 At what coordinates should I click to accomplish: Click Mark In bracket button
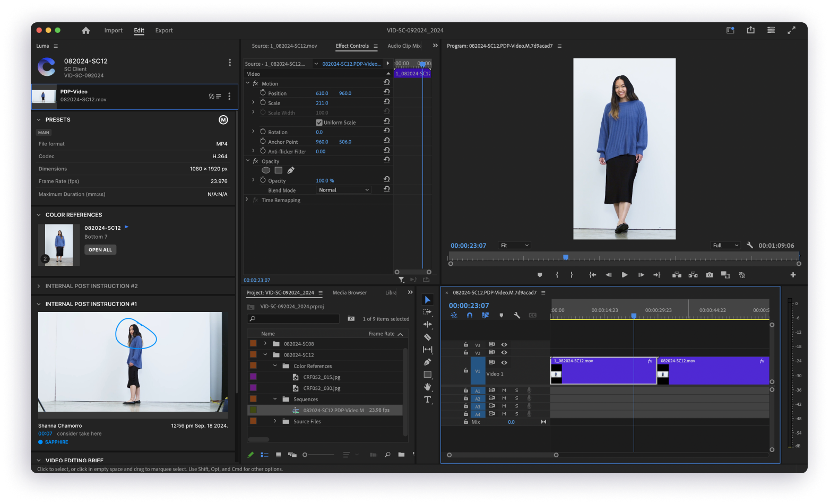click(x=557, y=275)
